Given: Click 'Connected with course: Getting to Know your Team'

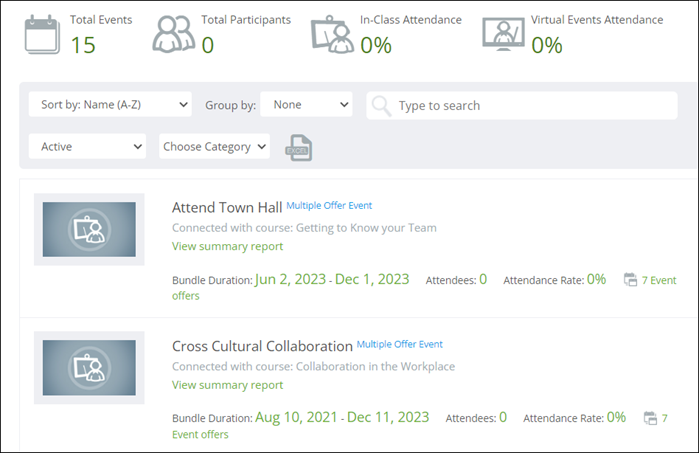Looking at the screenshot, I should point(304,228).
